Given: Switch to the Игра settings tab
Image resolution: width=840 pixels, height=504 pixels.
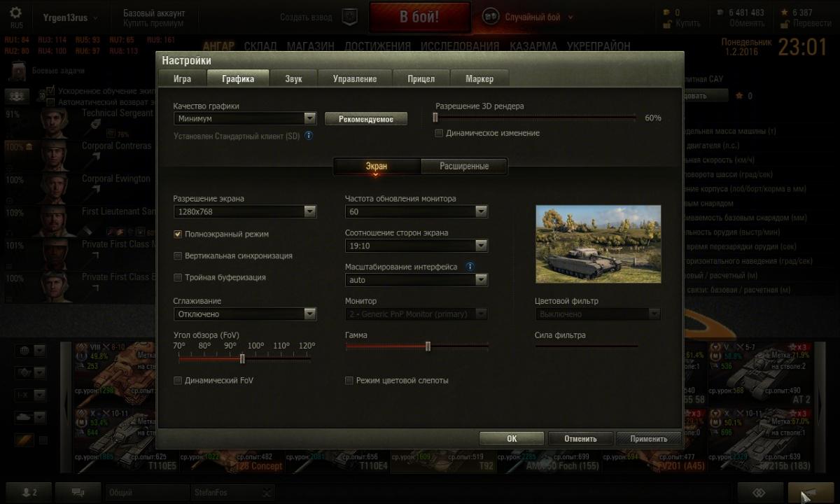Looking at the screenshot, I should (x=182, y=78).
